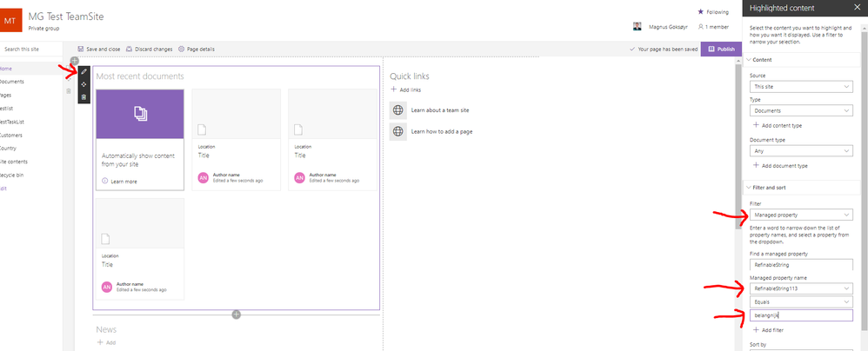
Task: Click Magnus Goksøyr profile picture
Action: 638,26
